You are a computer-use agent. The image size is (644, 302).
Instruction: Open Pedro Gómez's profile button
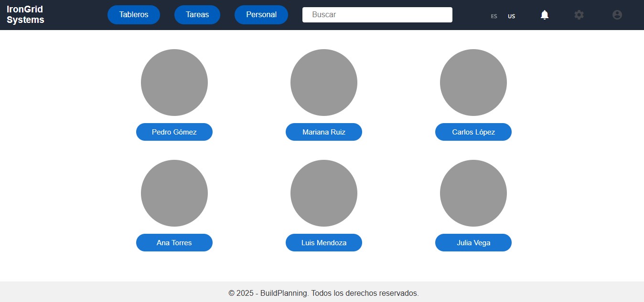tap(174, 132)
